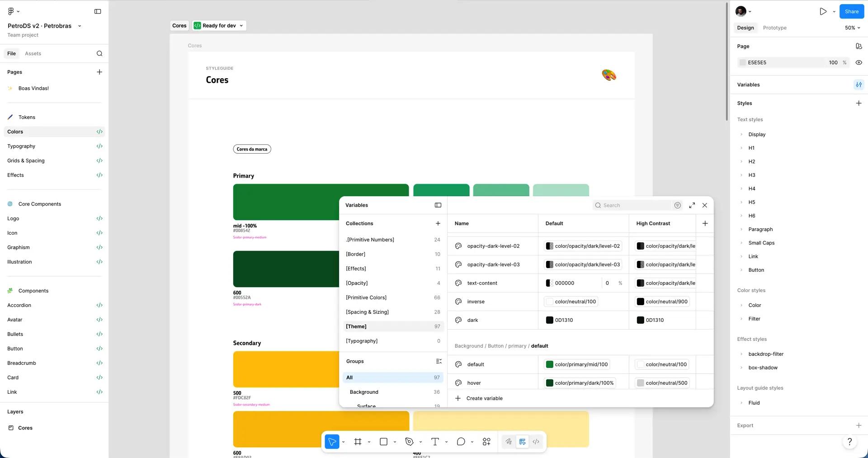Select the Frame tool in toolbar

(x=358, y=442)
